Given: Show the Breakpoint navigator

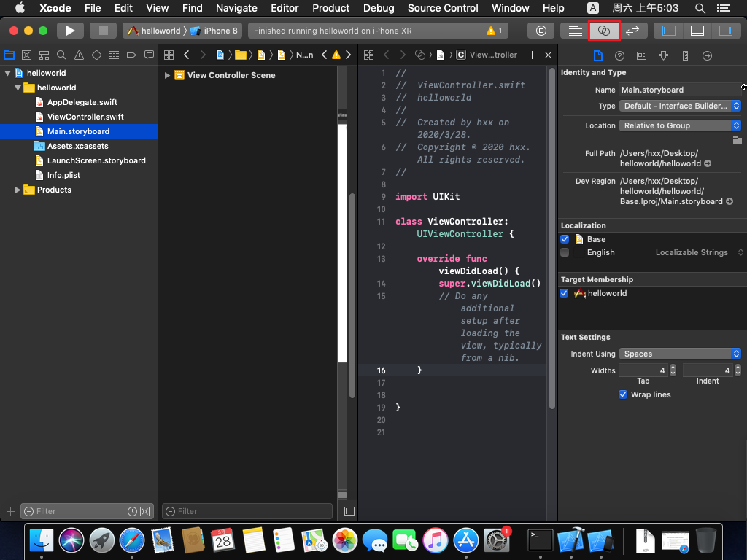Looking at the screenshot, I should pos(131,55).
